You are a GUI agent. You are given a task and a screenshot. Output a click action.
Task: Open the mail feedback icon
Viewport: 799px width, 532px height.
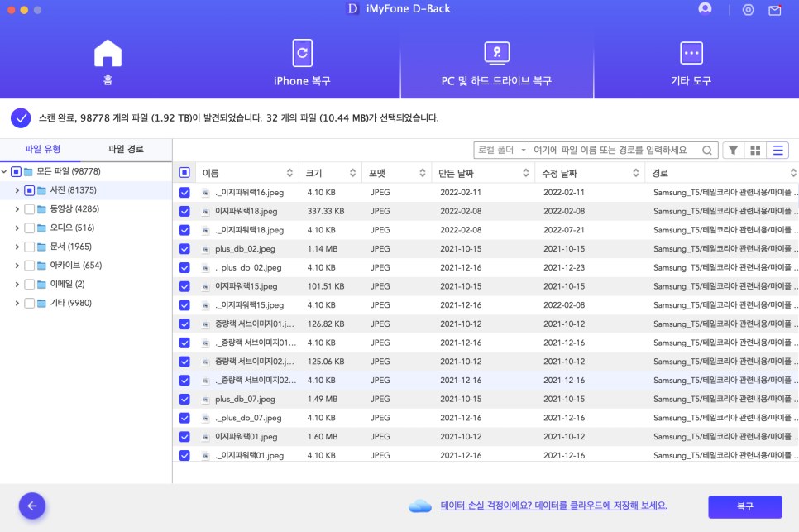click(x=774, y=10)
